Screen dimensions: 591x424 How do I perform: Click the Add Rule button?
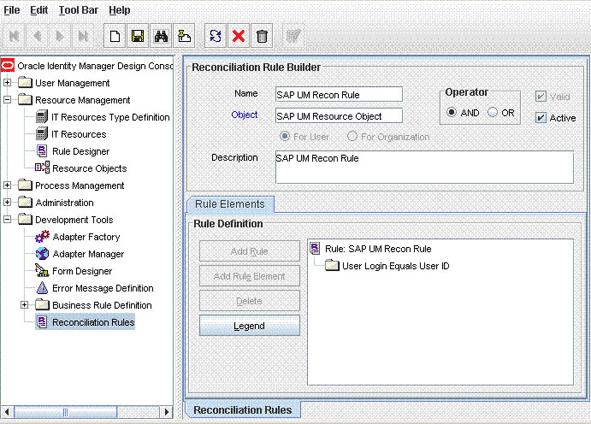pos(250,251)
